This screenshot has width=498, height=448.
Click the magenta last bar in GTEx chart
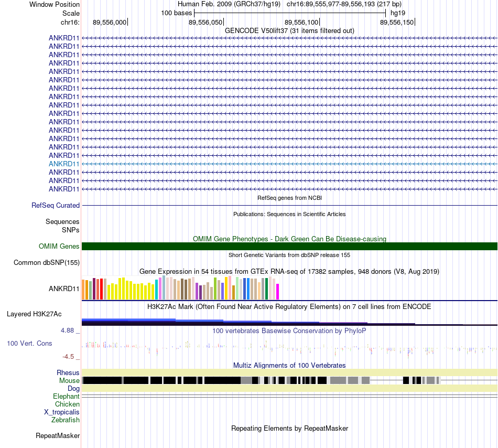pyautogui.click(x=278, y=292)
